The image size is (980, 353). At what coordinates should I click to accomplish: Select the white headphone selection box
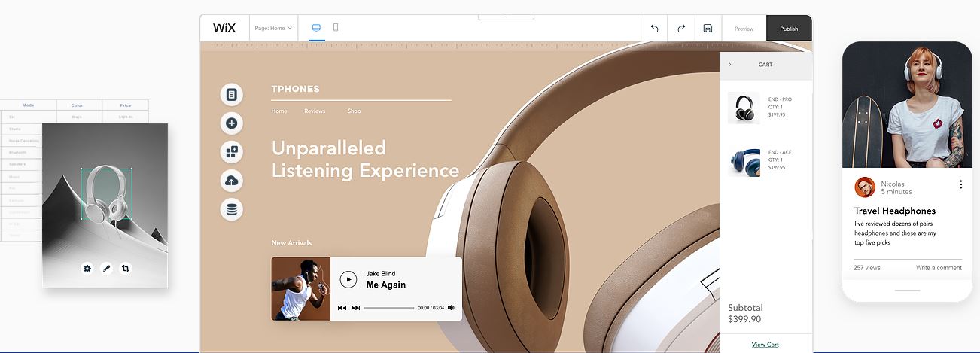pos(106,194)
